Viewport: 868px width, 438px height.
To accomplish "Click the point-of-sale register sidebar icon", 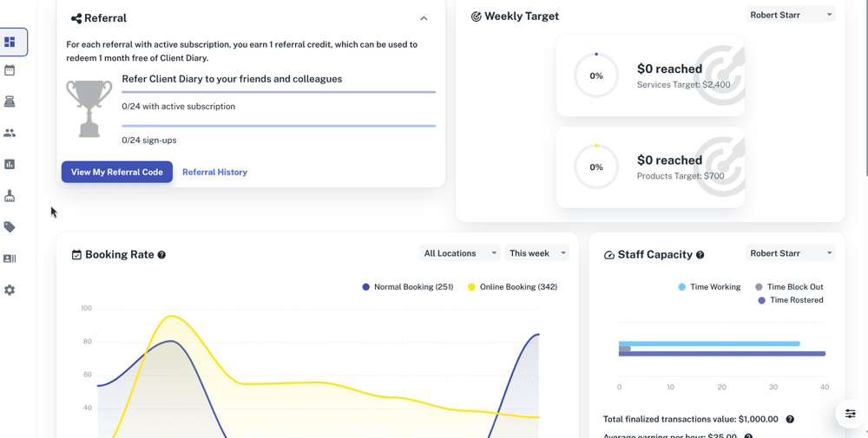I will (10, 101).
